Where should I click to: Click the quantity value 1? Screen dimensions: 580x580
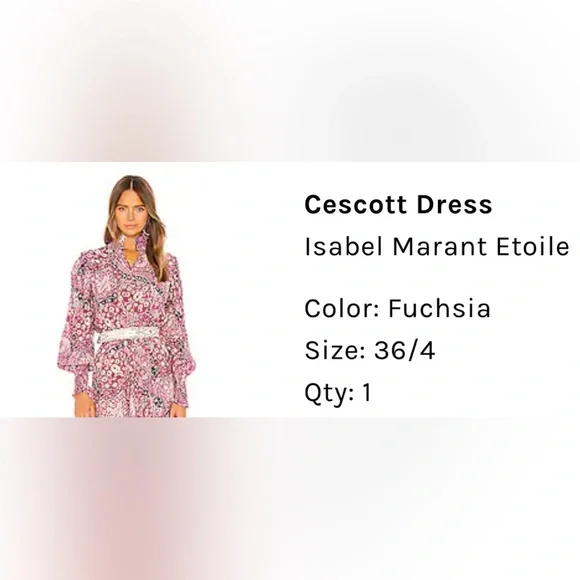coord(367,392)
